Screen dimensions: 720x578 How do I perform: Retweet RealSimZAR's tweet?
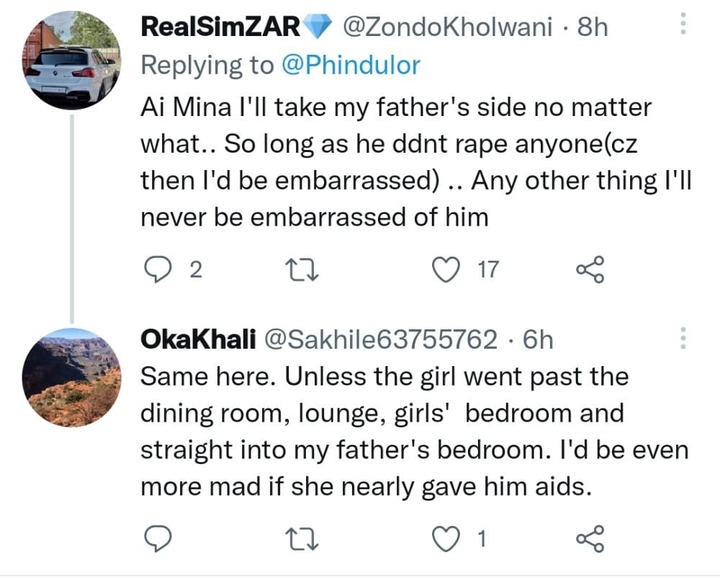coord(302,269)
